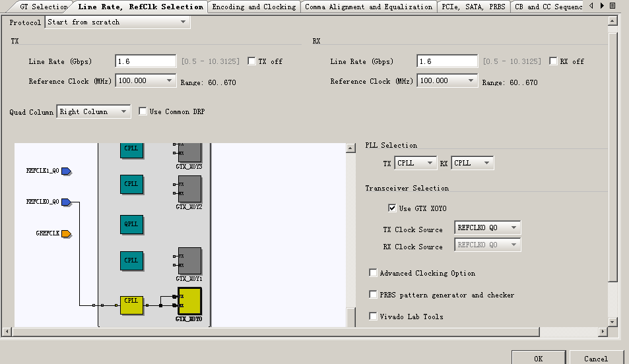The height and width of the screenshot is (364, 629).
Task: Click the gray GTX_X0Y2 transceiver block
Action: pos(189,189)
